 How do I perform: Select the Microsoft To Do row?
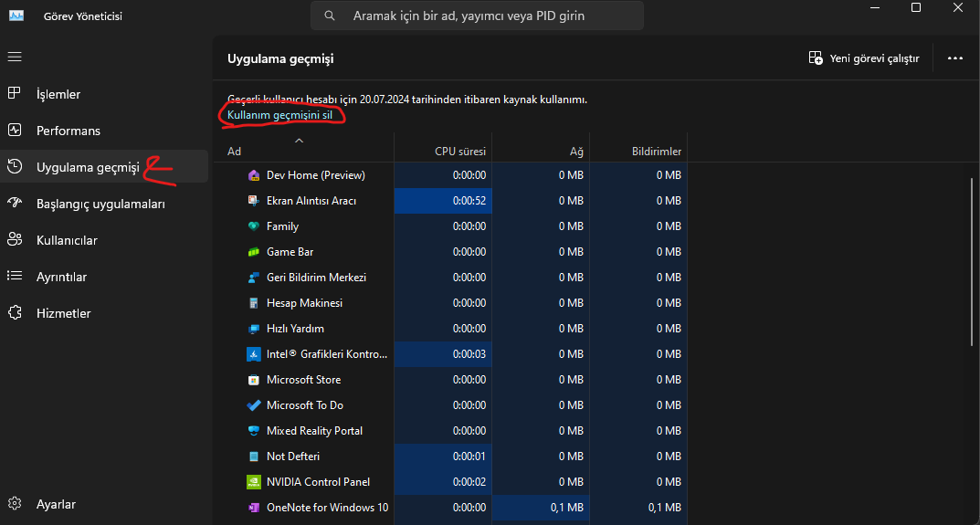pyautogui.click(x=450, y=405)
